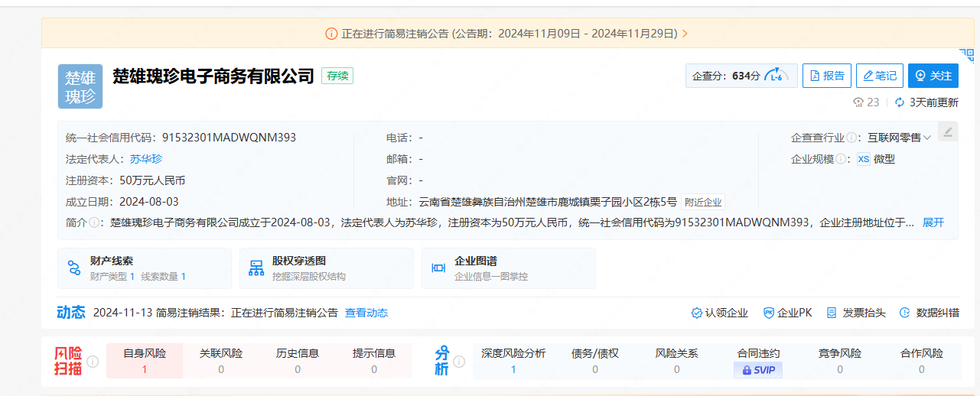The image size is (980, 396).
Task: Click the info icon beside 简介
Action: point(94,222)
